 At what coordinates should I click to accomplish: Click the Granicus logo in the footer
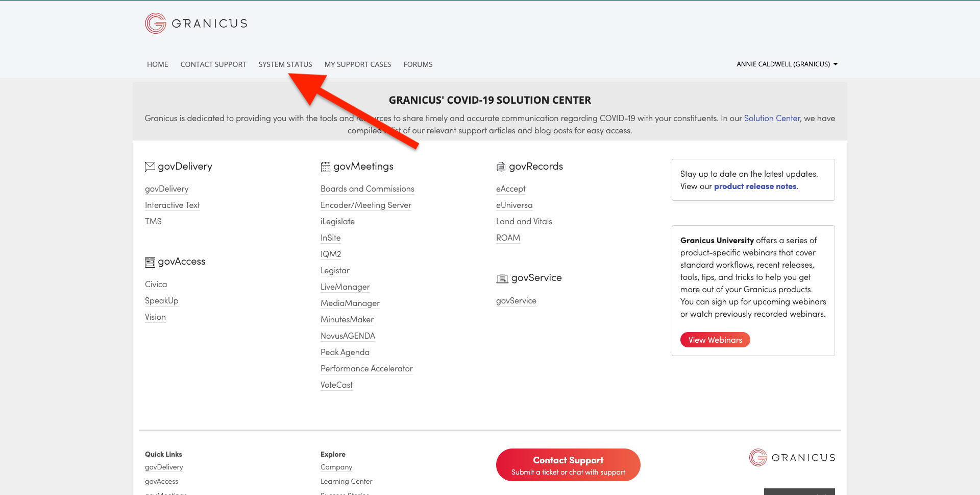point(792,457)
